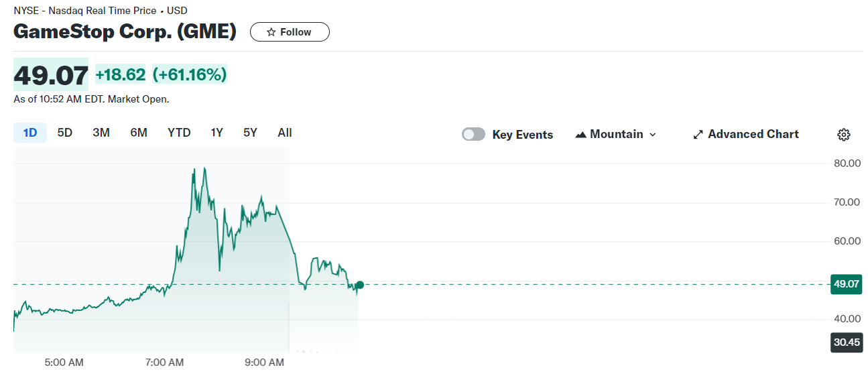This screenshot has width=868, height=380.
Task: Show the 3M price history
Action: coord(101,133)
